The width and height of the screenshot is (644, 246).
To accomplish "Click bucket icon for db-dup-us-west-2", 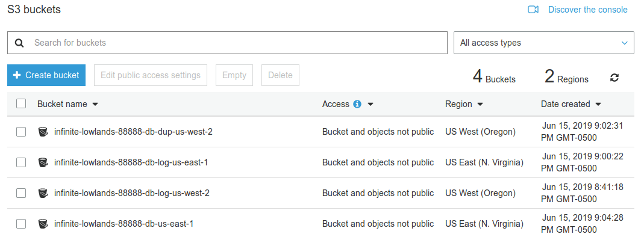I will click(43, 132).
